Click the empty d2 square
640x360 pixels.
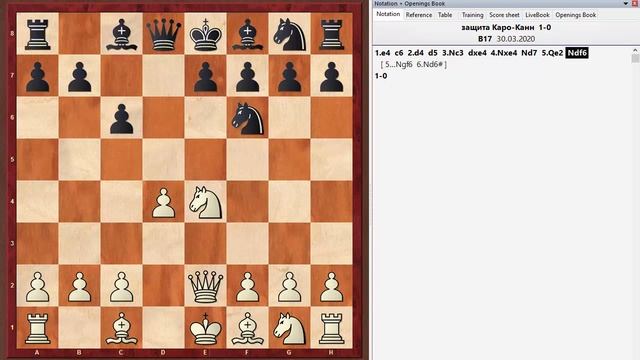163,286
